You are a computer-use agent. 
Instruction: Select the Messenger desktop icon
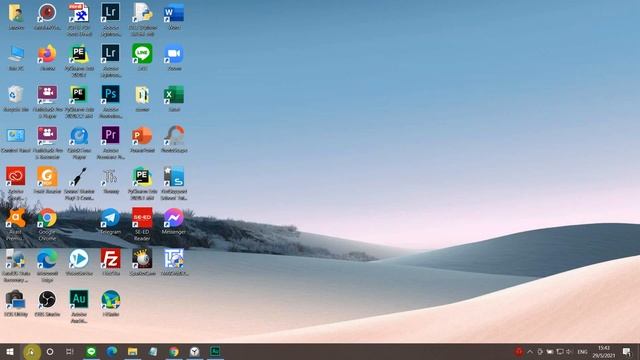[174, 218]
